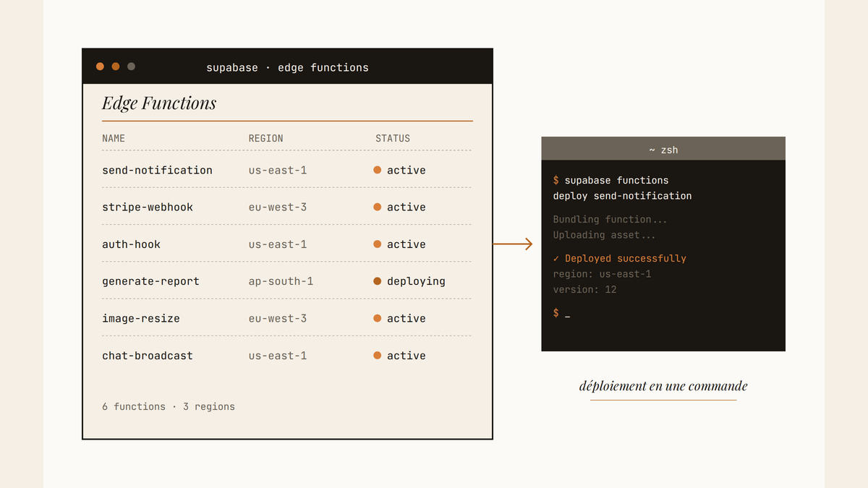Screen dimensions: 868x488
Task: Click 'version: 12' terminal output
Action: coord(585,290)
